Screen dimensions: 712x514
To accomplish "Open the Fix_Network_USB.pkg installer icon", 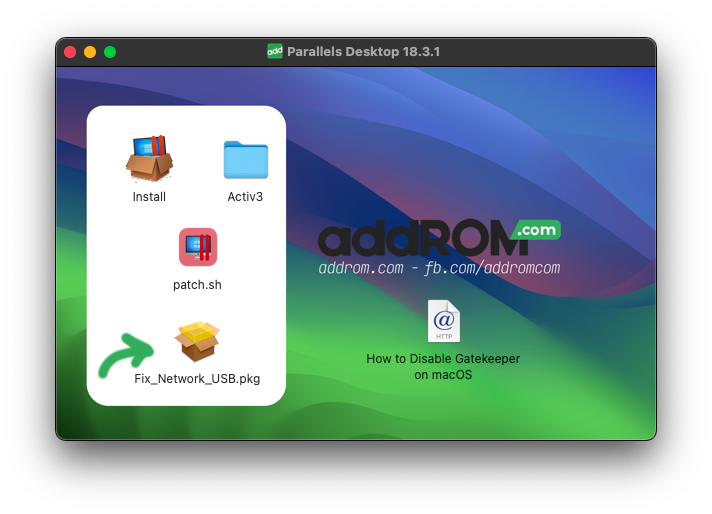I will click(197, 341).
